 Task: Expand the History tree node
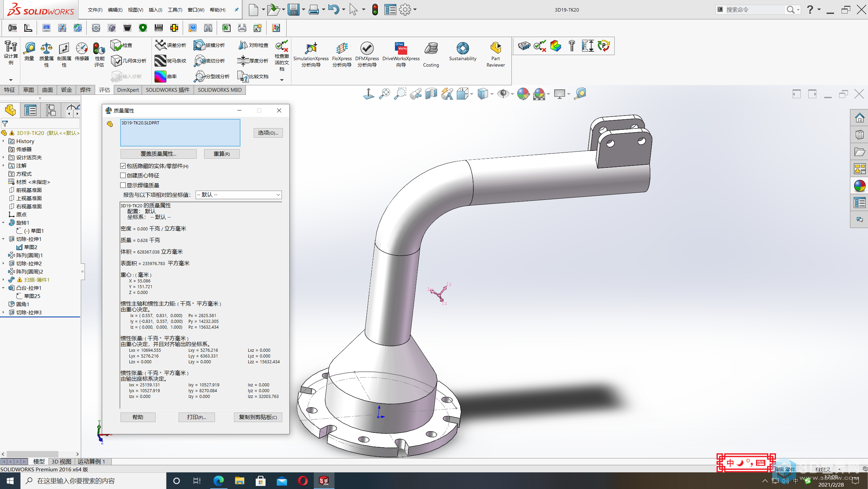click(x=3, y=141)
